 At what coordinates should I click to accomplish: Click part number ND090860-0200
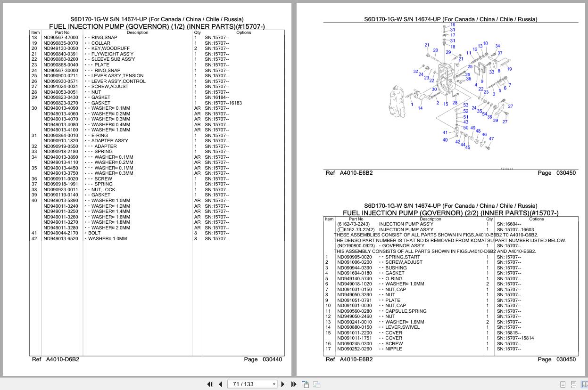61,59
